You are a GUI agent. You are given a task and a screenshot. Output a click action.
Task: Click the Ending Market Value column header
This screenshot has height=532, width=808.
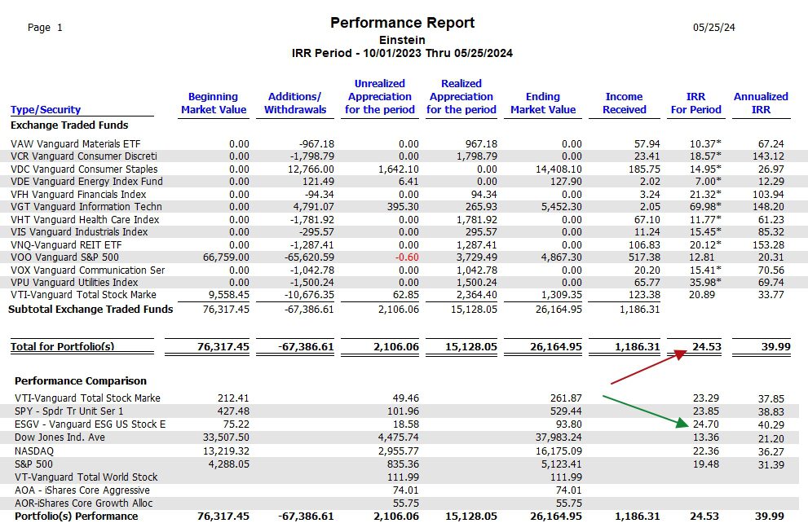pos(543,103)
